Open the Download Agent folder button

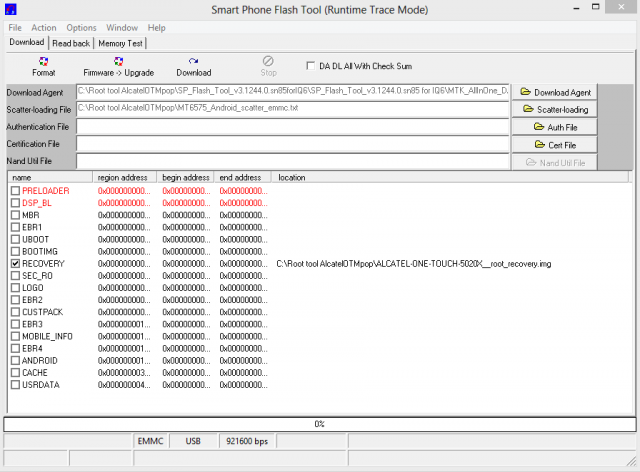coord(555,92)
